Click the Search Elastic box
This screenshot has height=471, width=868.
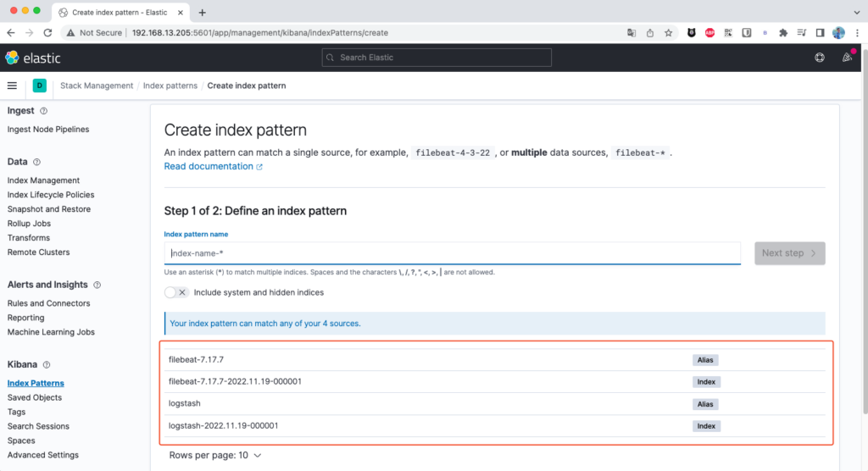pos(437,58)
